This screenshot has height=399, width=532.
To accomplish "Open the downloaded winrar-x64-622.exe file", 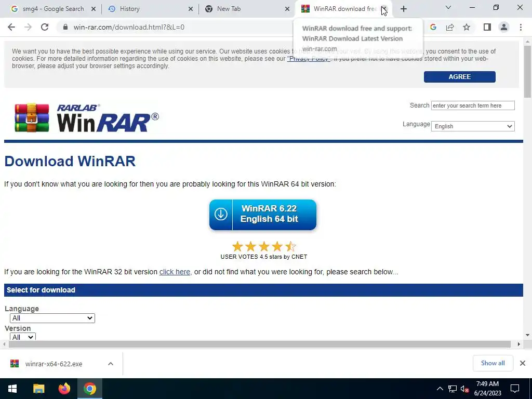I will click(54, 364).
